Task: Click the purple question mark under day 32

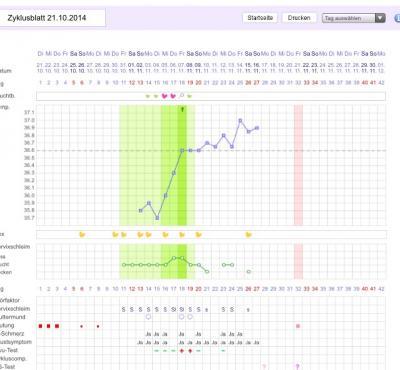Action: tap(298, 367)
